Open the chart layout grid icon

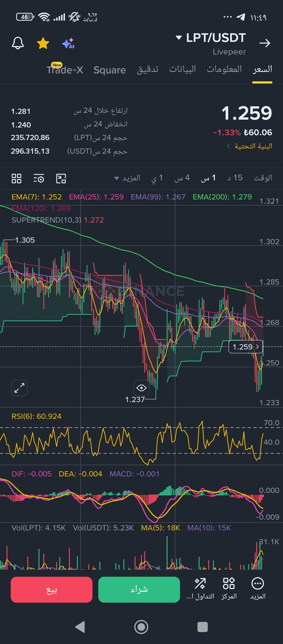[x=17, y=179]
